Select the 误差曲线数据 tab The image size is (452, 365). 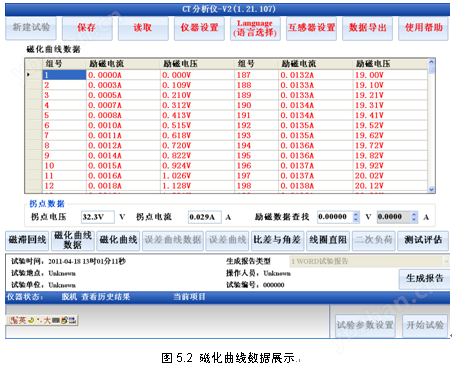click(173, 240)
